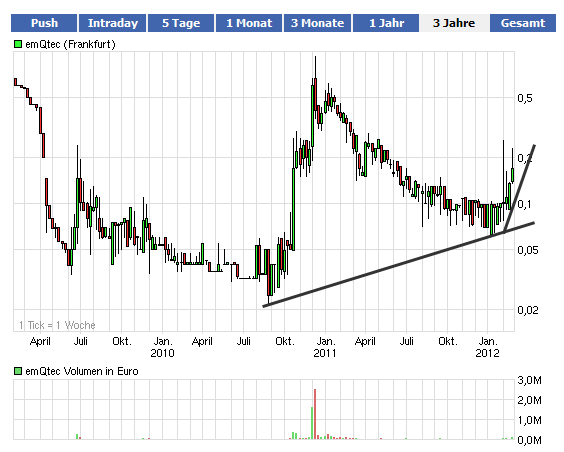Image resolution: width=564 pixels, height=452 pixels.
Task: Open the Gesamt full history tab
Action: 523,23
